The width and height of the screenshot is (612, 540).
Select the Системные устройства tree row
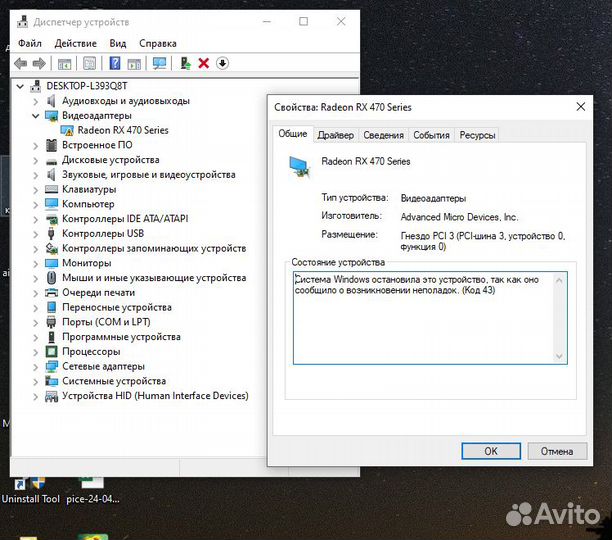pos(114,381)
